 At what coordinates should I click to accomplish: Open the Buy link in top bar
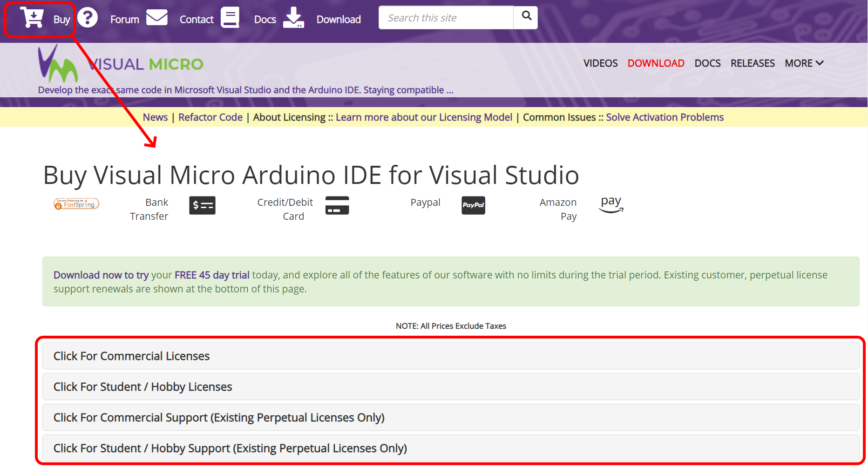pos(61,20)
